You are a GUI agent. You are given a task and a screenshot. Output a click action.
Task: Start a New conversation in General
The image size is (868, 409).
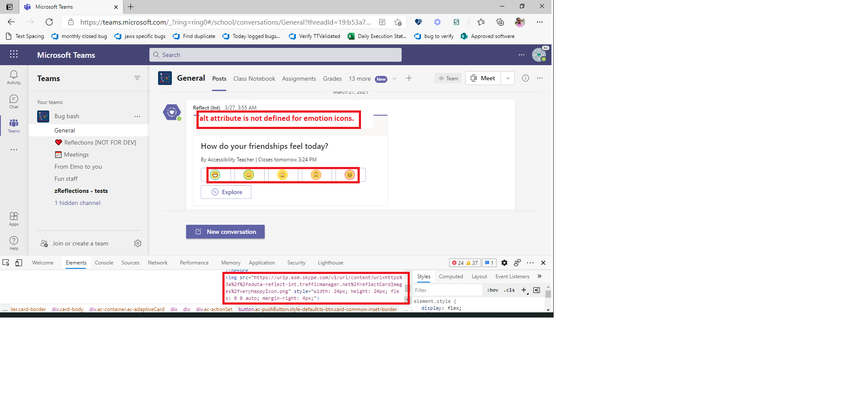click(225, 232)
